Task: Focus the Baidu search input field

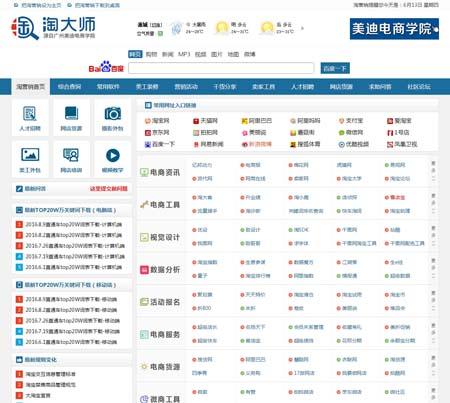Action: click(x=221, y=68)
